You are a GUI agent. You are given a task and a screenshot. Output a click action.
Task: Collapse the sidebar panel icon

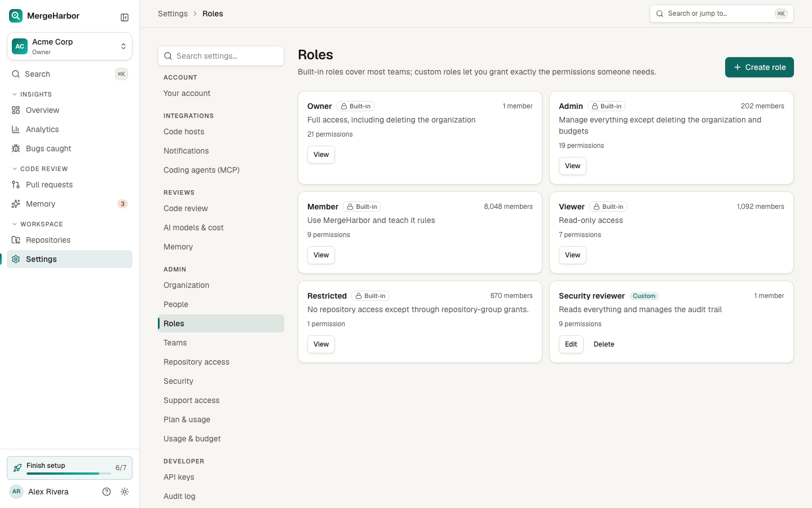tap(125, 17)
